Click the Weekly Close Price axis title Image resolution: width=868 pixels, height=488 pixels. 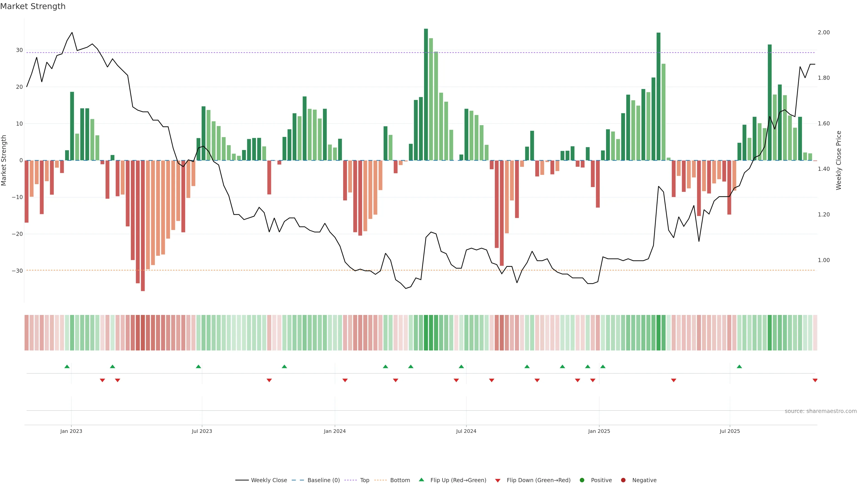pos(838,160)
